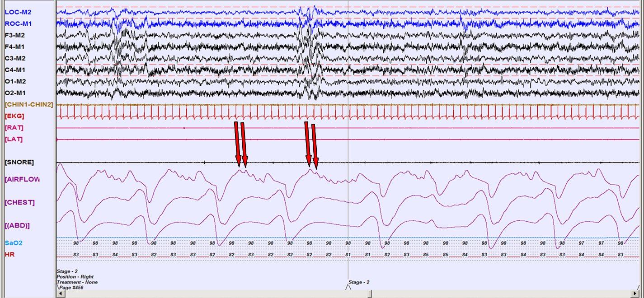Select the CHIN1-CHIN2 channel label
This screenshot has width=644, height=298.
(x=29, y=104)
